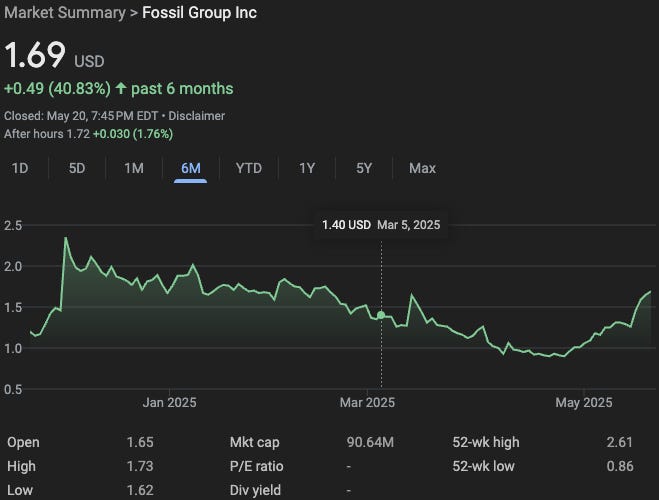Click the Jan 2025 axis label
The image size is (659, 500).
[169, 403]
